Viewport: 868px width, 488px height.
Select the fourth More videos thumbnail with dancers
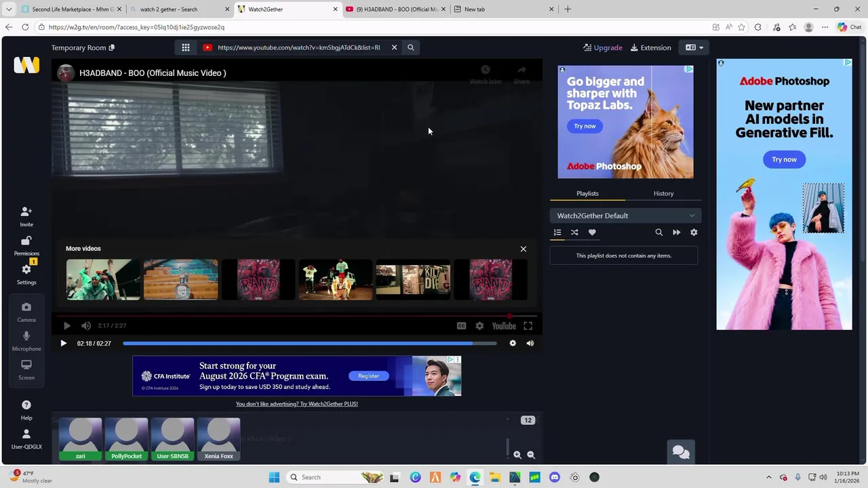336,279
